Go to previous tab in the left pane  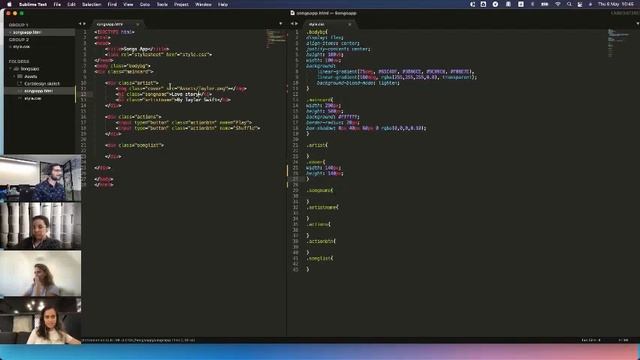coord(80,24)
